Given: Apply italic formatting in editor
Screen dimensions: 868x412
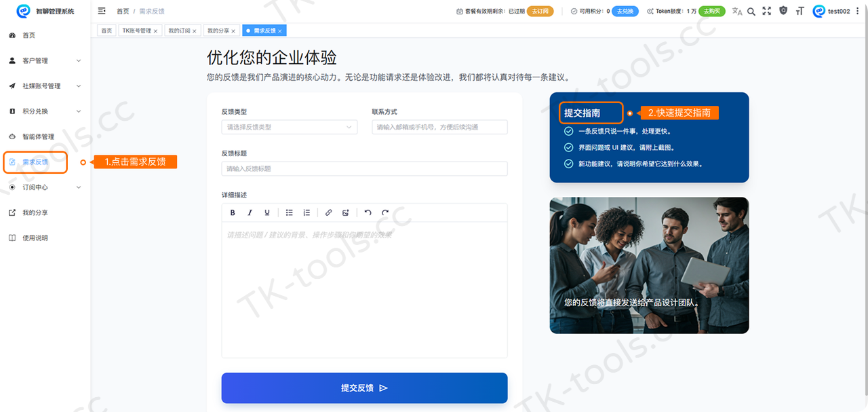Looking at the screenshot, I should tap(250, 212).
